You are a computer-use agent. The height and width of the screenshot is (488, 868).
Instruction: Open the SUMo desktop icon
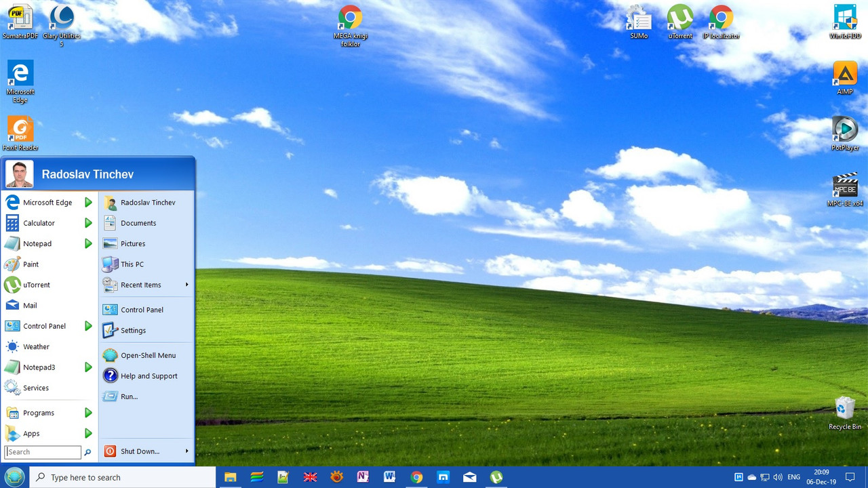[x=639, y=22]
